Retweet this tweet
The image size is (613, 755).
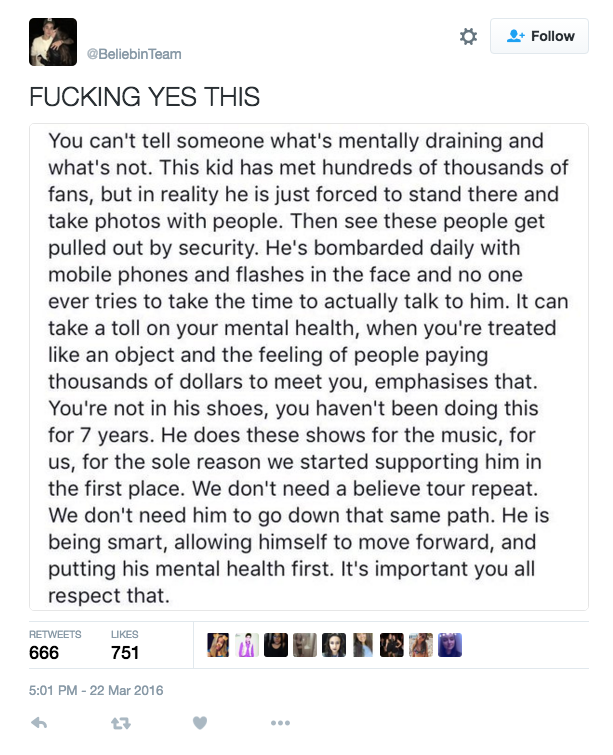coord(119,722)
